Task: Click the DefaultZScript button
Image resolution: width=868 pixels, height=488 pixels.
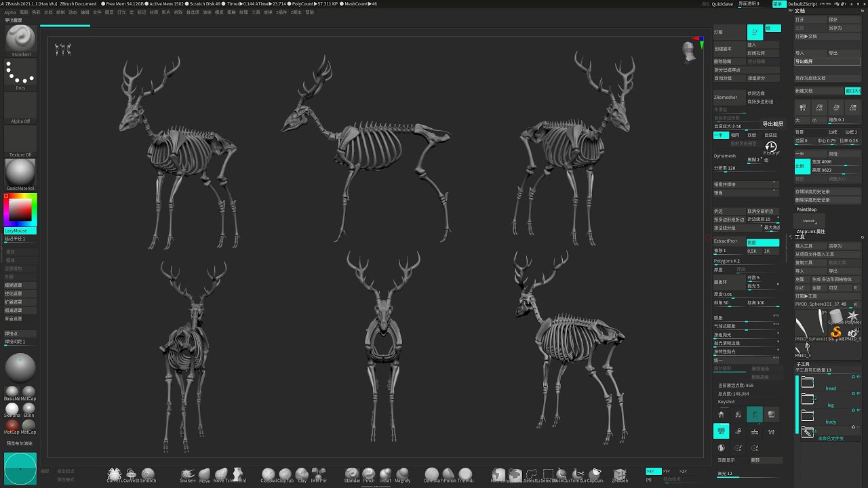Action: [x=802, y=4]
